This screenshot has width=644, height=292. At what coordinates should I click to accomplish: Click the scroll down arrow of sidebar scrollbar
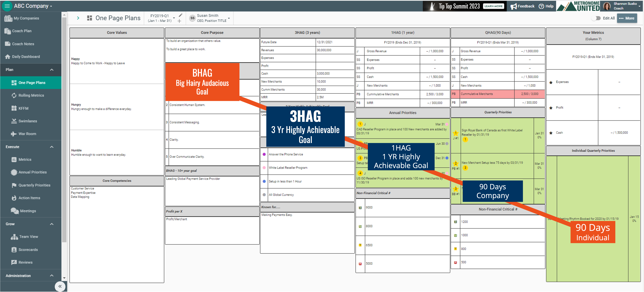pos(64,278)
